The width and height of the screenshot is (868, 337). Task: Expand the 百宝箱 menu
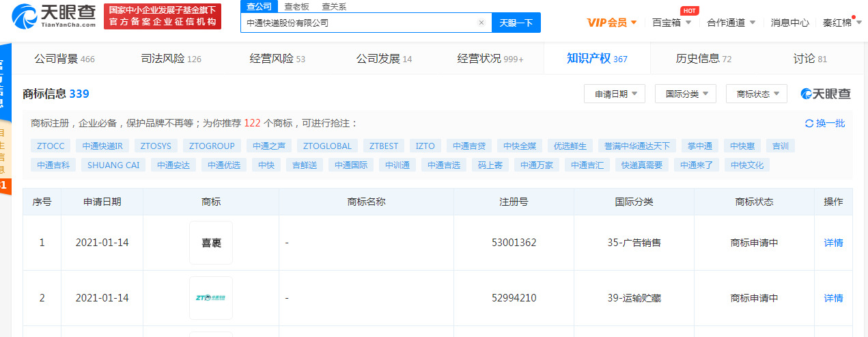(672, 23)
